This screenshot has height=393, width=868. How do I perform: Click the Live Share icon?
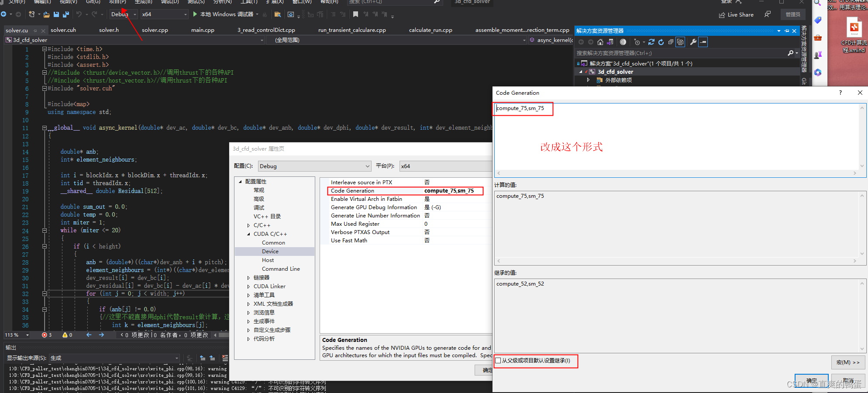736,14
